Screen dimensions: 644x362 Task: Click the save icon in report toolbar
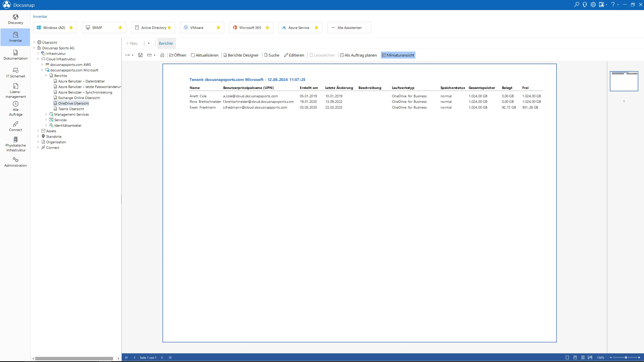[140, 55]
